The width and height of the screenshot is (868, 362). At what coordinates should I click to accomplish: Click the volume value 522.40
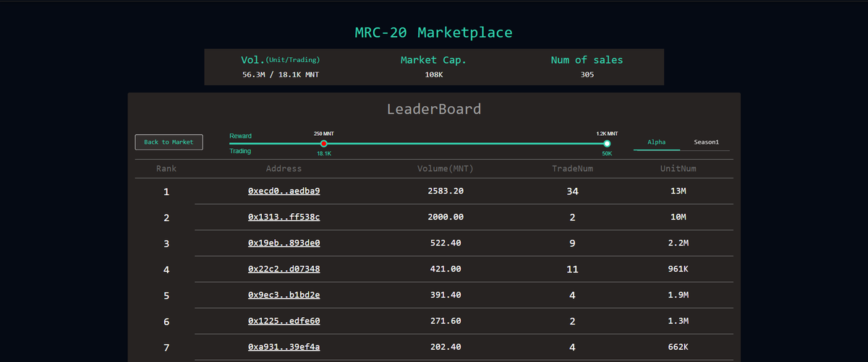click(446, 244)
